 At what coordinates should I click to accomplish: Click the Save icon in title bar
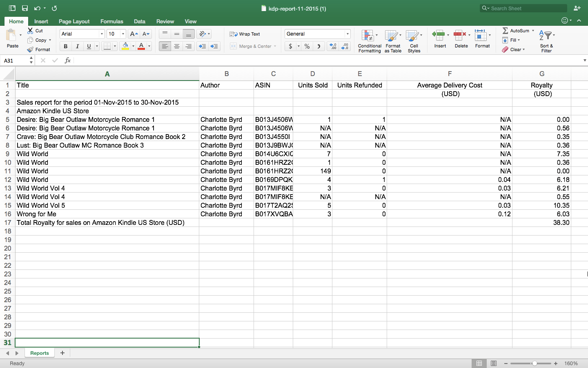tap(25, 8)
